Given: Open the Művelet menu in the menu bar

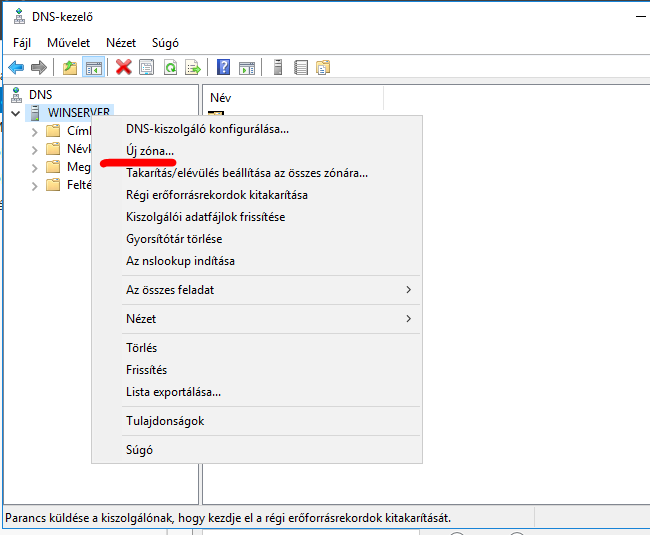Looking at the screenshot, I should tap(67, 43).
